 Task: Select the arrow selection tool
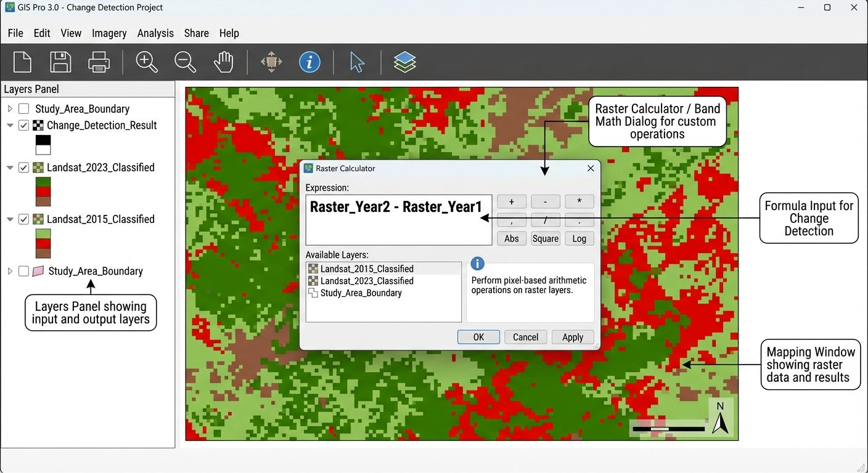(356, 62)
